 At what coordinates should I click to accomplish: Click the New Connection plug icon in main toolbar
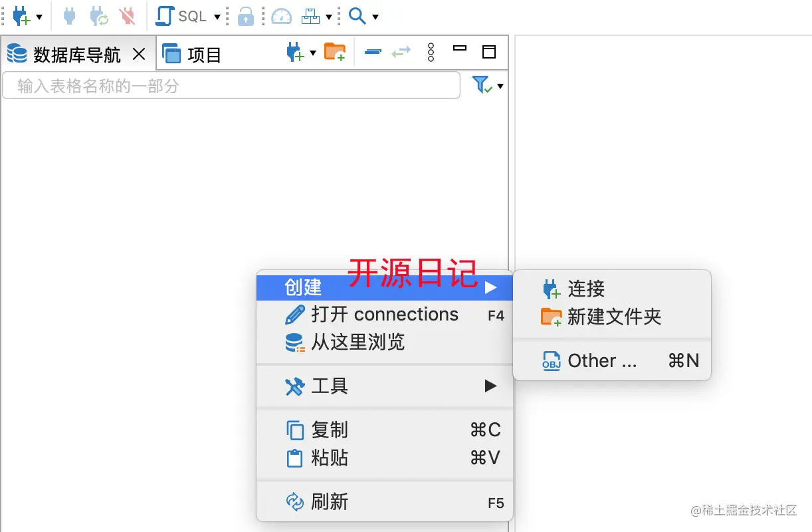(22, 17)
